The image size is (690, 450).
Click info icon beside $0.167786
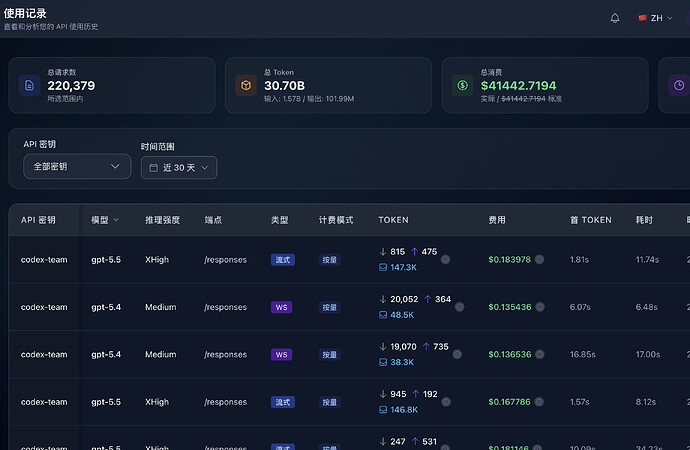pyautogui.click(x=539, y=402)
